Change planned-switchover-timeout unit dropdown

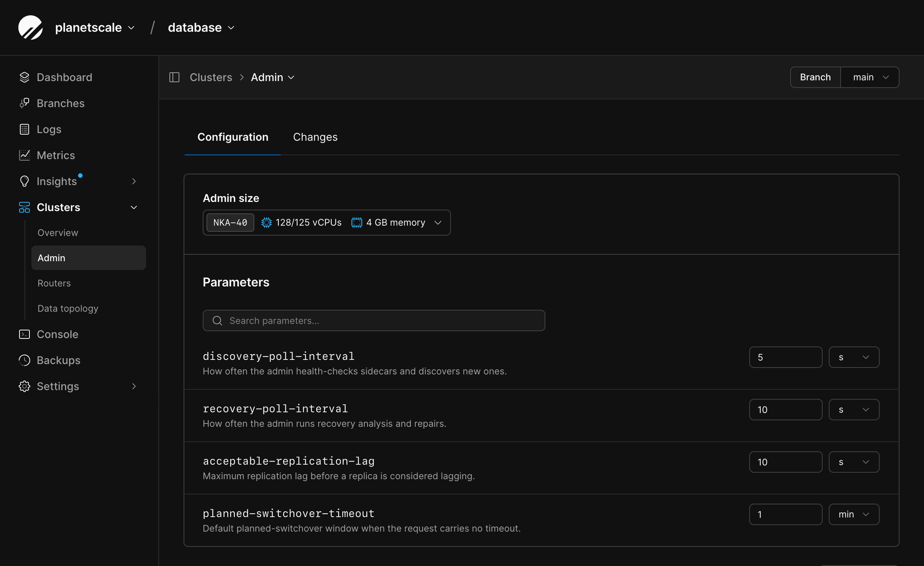854,514
